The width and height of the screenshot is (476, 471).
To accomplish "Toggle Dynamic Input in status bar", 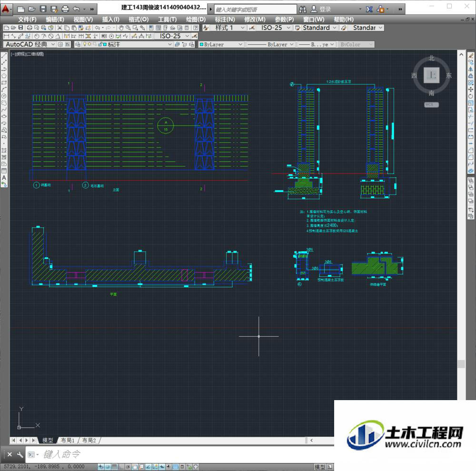I will 162,467.
